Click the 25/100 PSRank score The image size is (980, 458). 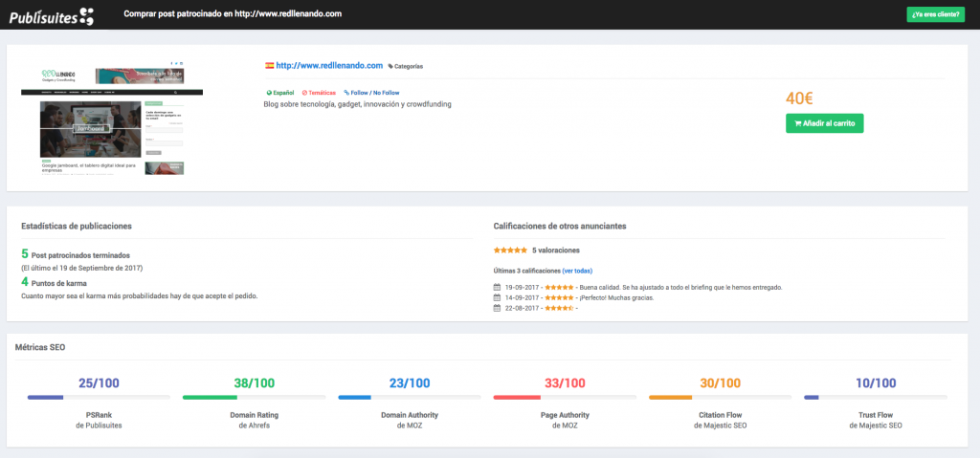point(99,383)
